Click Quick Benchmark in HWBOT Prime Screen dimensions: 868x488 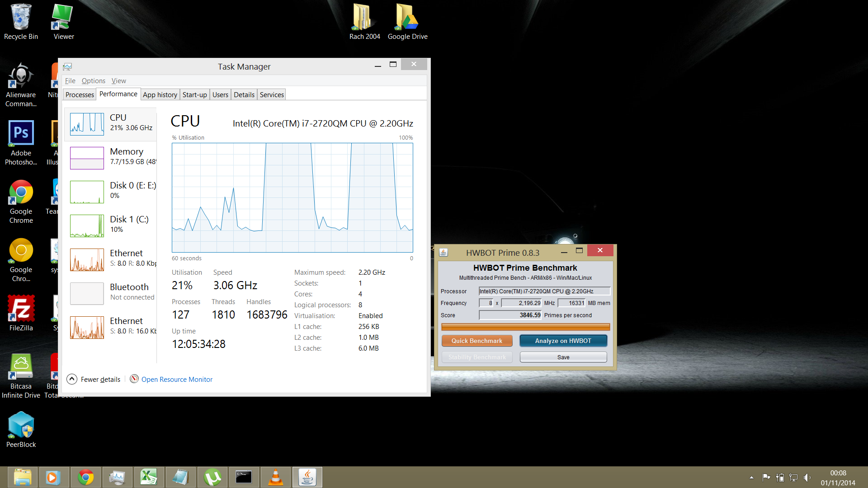pos(476,341)
